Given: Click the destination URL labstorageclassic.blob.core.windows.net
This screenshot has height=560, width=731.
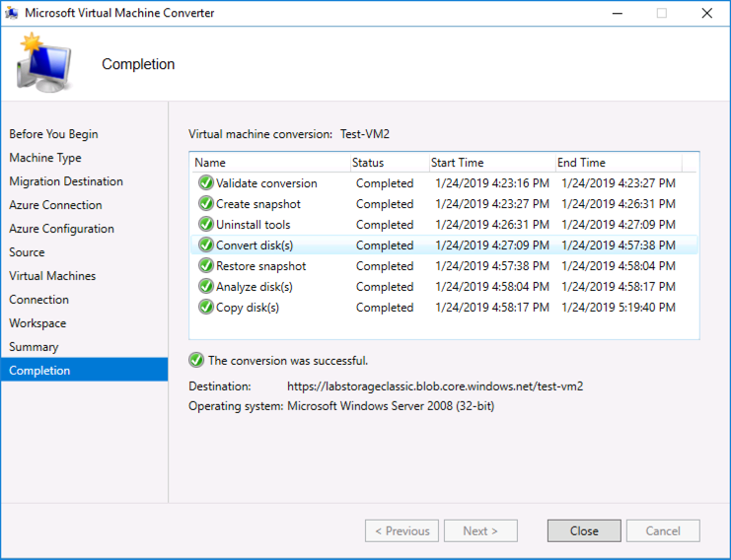Looking at the screenshot, I should [435, 386].
